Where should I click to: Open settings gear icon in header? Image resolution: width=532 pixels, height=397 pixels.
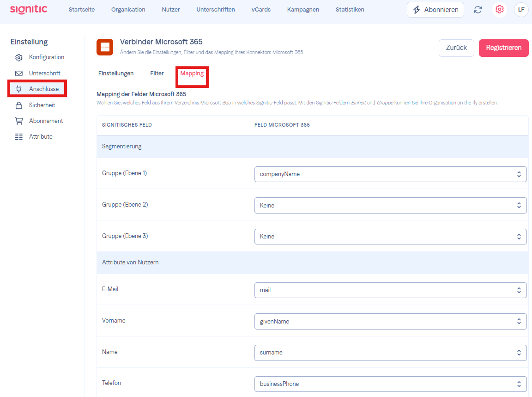[499, 10]
